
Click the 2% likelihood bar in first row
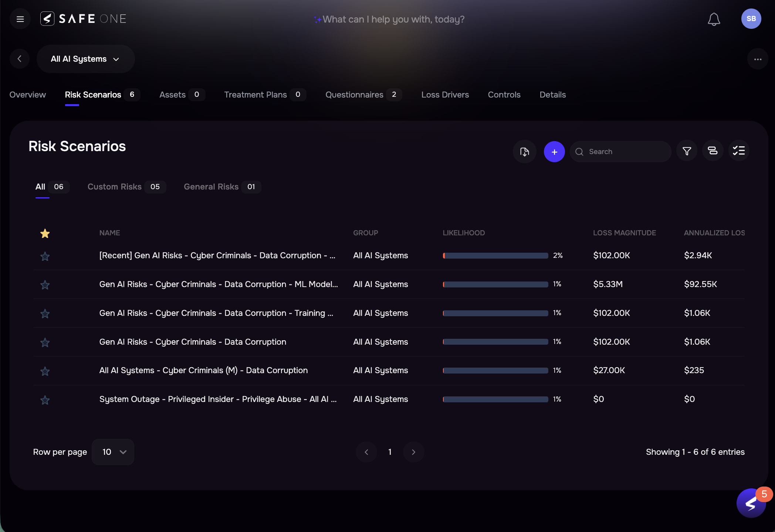495,255
